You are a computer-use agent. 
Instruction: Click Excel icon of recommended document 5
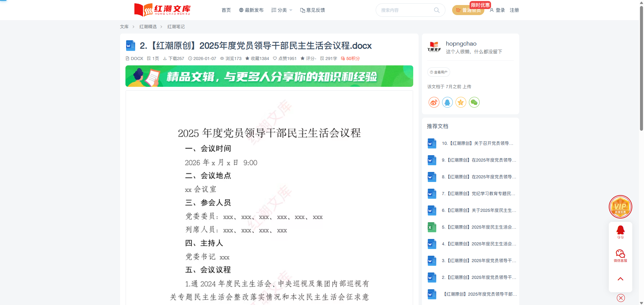coord(432,227)
